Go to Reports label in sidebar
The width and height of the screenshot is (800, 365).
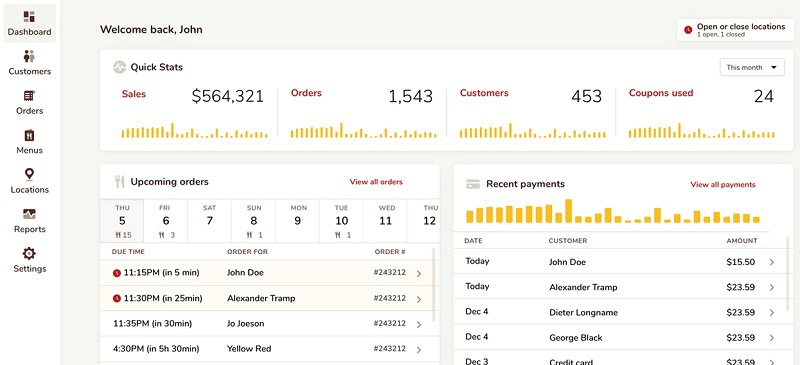click(x=30, y=229)
